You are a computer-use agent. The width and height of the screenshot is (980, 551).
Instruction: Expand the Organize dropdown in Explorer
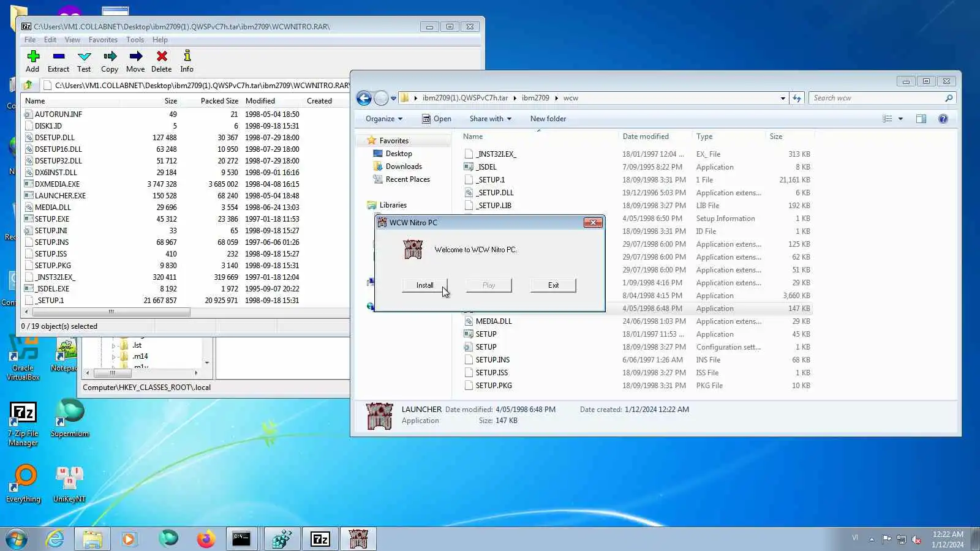384,119
